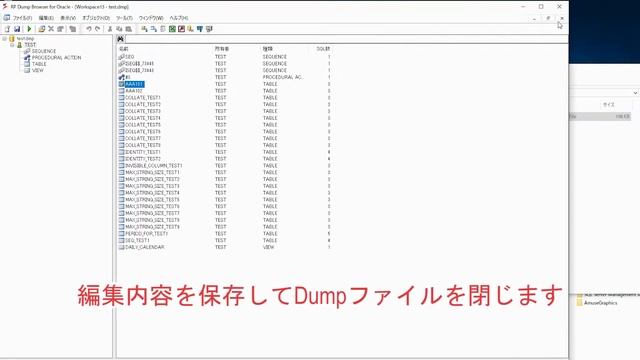Open the ツール(T) menu

(124, 18)
